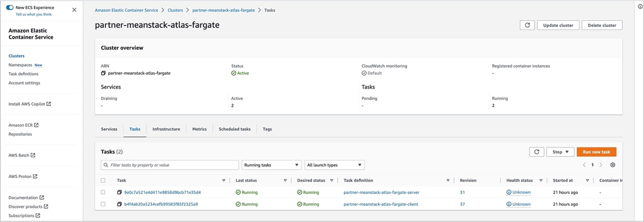
Task: Expand the All launch types dropdown
Action: click(335, 165)
